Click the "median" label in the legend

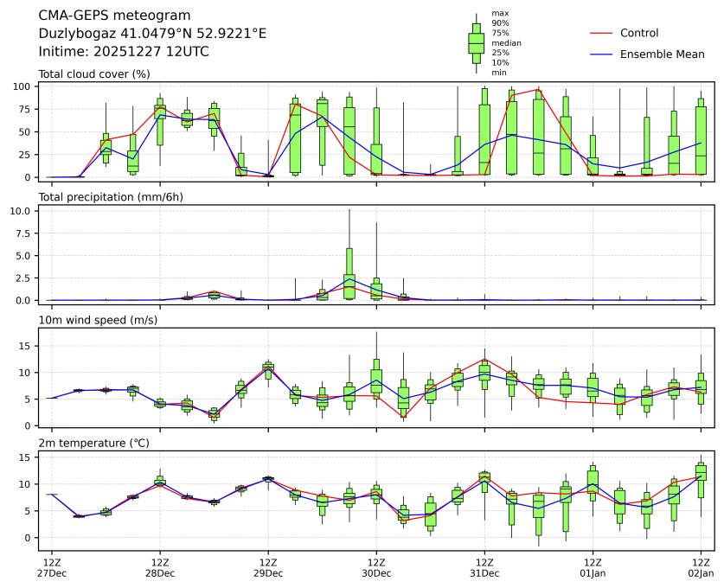coord(506,42)
